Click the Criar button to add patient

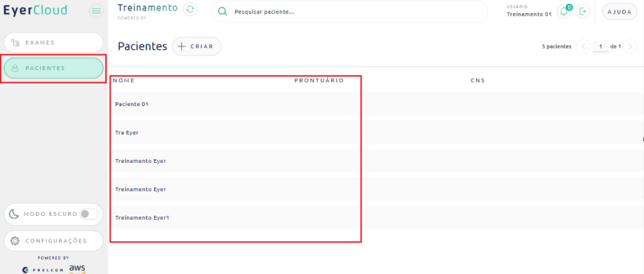(x=197, y=46)
